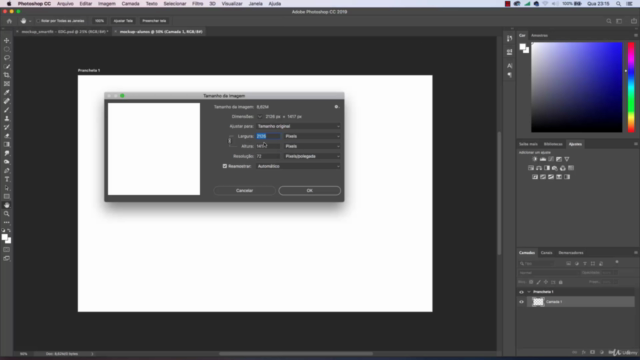Select the Move tool
640x360 pixels.
coord(7,40)
